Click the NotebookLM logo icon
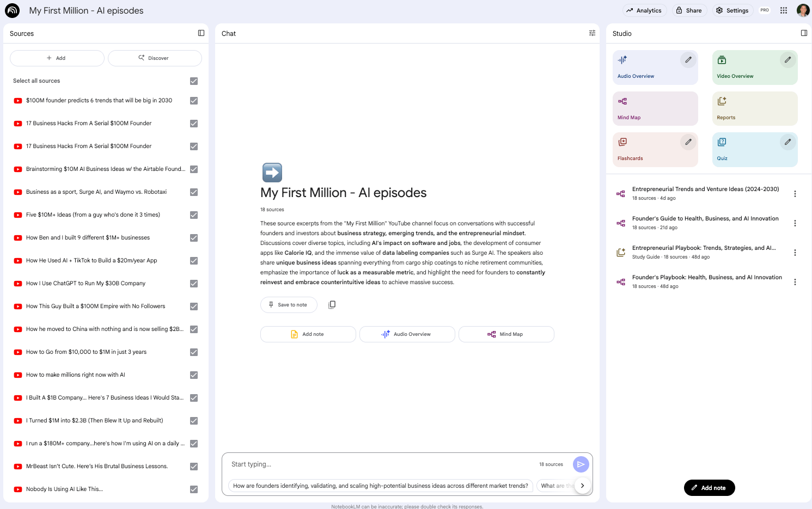812x509 pixels. point(12,10)
